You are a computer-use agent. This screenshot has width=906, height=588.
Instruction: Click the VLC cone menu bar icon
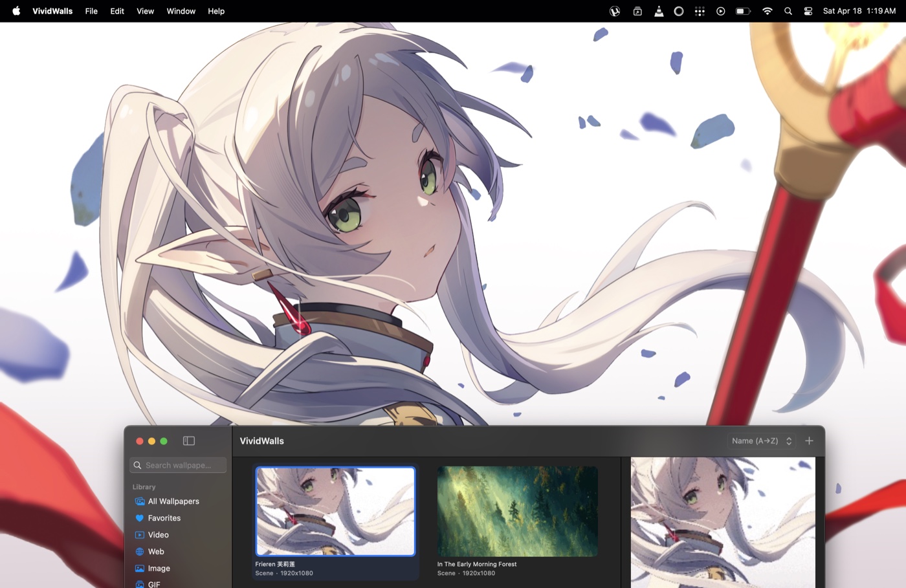[659, 11]
